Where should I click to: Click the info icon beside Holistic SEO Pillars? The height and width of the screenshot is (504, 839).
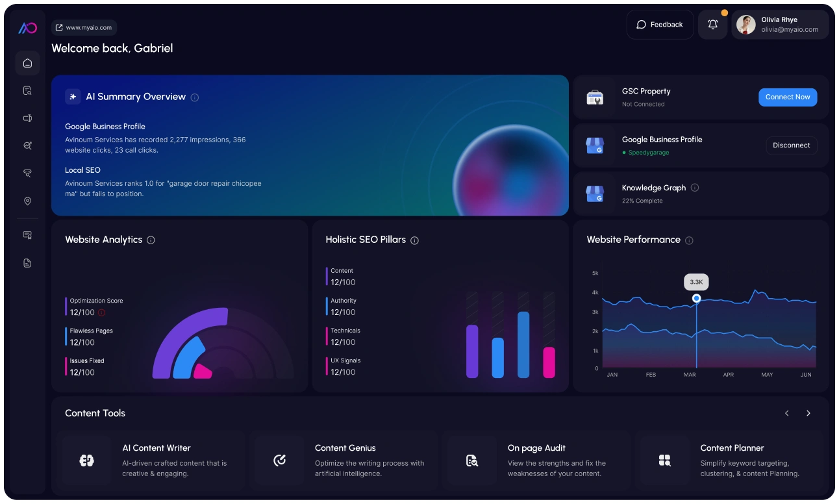415,240
